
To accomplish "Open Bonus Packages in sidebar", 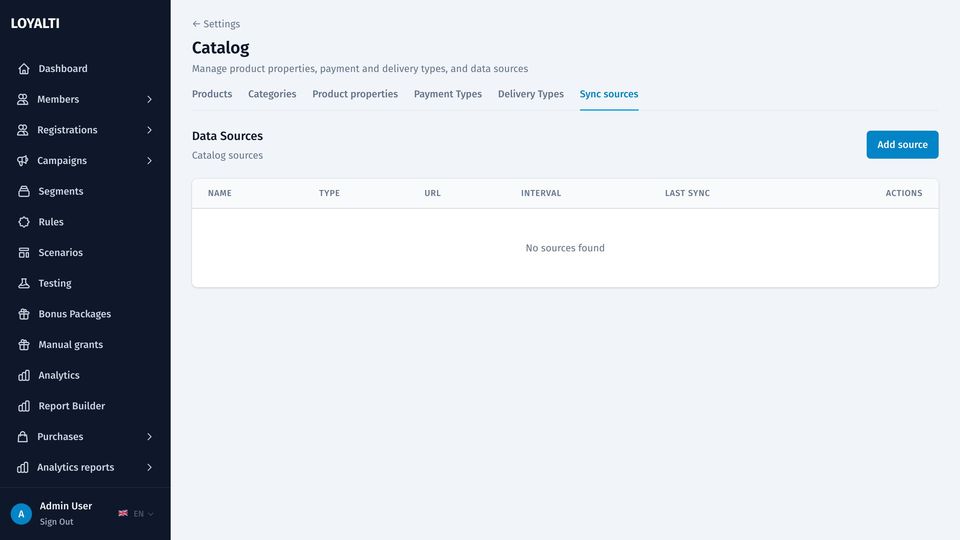I will coord(75,313).
